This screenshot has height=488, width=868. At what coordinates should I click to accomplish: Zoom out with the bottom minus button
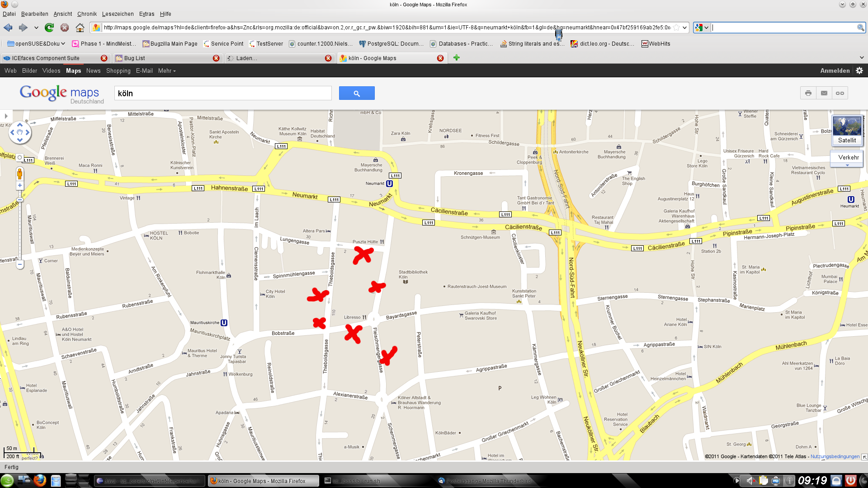coord(19,265)
